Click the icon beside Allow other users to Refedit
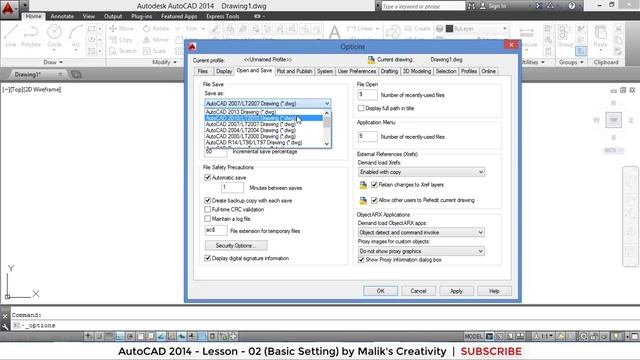 pyautogui.click(x=363, y=200)
